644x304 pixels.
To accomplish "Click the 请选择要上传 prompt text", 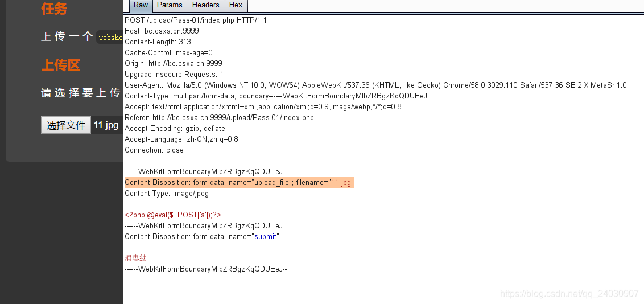I will [81, 93].
